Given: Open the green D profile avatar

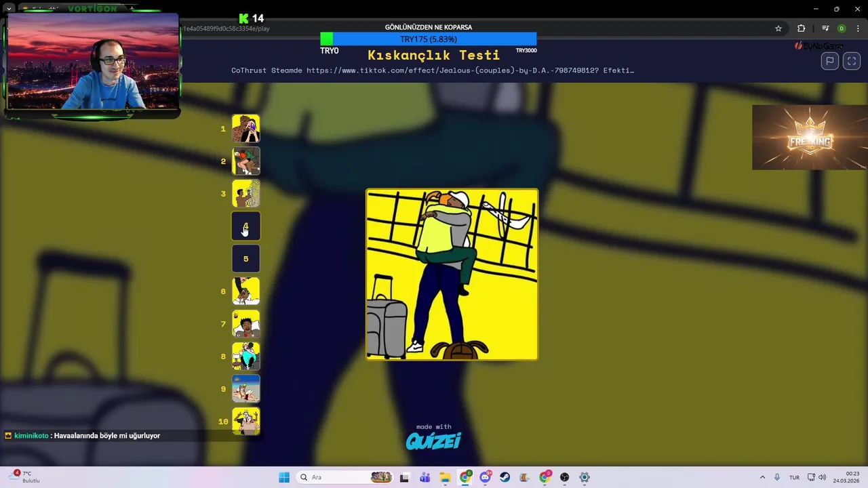Looking at the screenshot, I should tap(842, 28).
